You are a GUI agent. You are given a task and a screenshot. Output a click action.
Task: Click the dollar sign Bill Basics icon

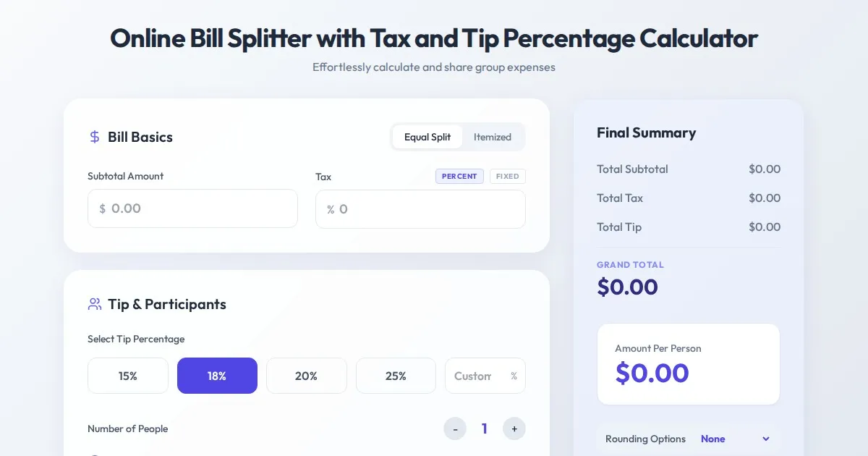click(x=95, y=137)
